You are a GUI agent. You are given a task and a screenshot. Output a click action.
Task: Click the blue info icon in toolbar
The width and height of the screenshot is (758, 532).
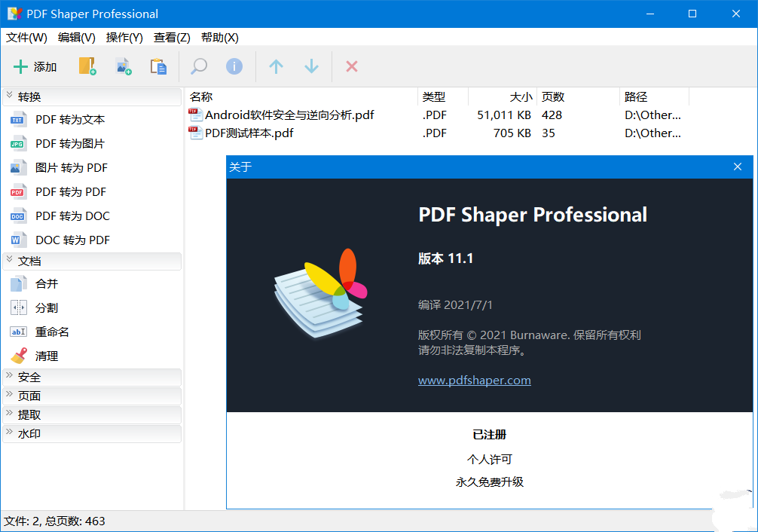coord(234,66)
